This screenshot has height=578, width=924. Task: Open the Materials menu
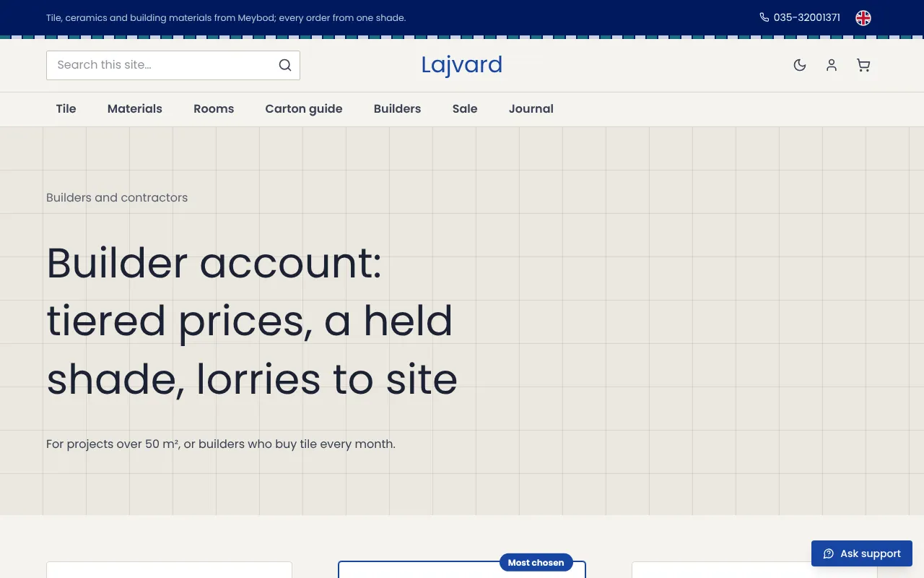(135, 109)
